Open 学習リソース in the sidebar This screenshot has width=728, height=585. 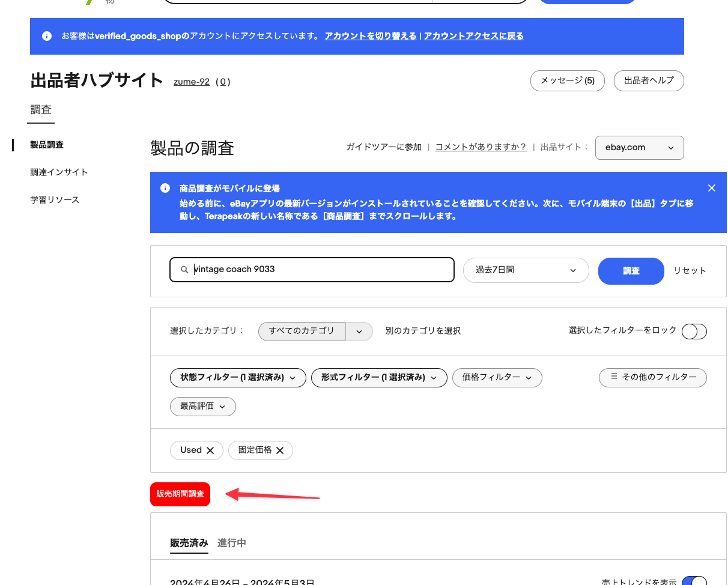(55, 200)
